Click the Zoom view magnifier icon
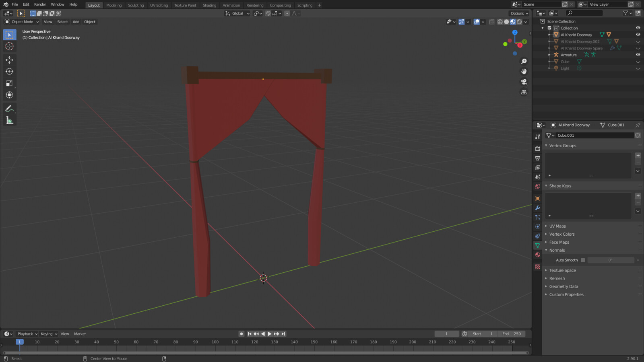This screenshot has height=362, width=644. point(524,62)
